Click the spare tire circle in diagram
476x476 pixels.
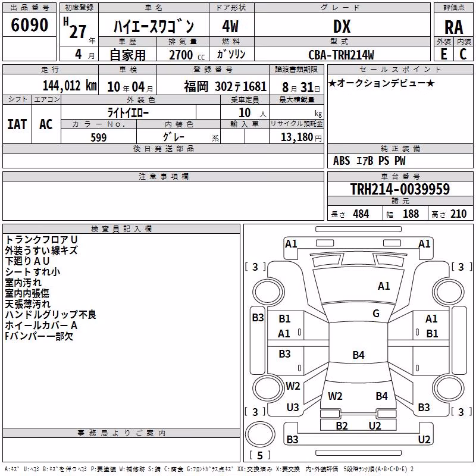[x=260, y=434]
